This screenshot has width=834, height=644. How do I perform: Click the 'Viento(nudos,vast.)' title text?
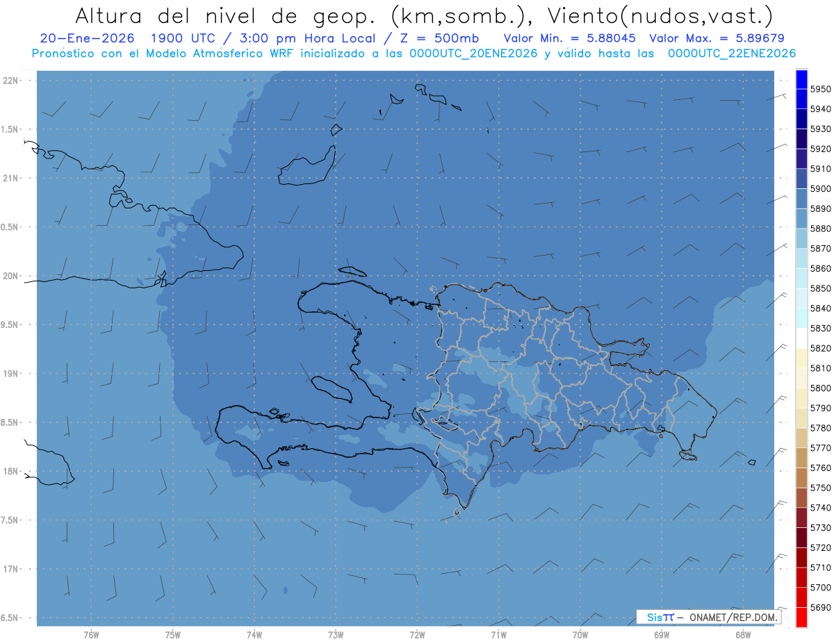pos(660,15)
